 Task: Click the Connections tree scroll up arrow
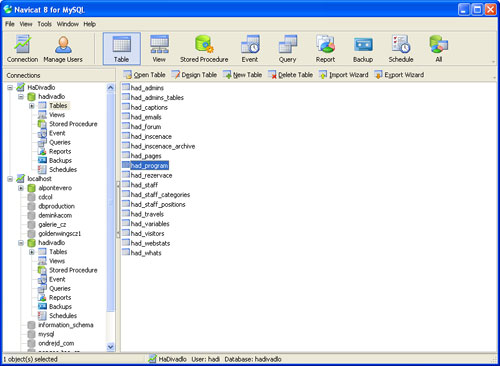pos(111,88)
